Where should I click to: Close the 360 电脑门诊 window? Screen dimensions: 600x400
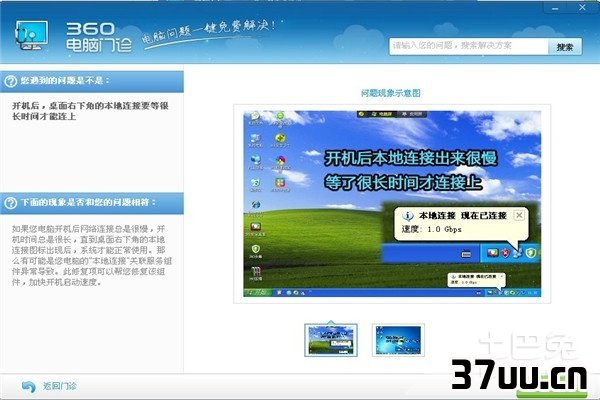582,7
